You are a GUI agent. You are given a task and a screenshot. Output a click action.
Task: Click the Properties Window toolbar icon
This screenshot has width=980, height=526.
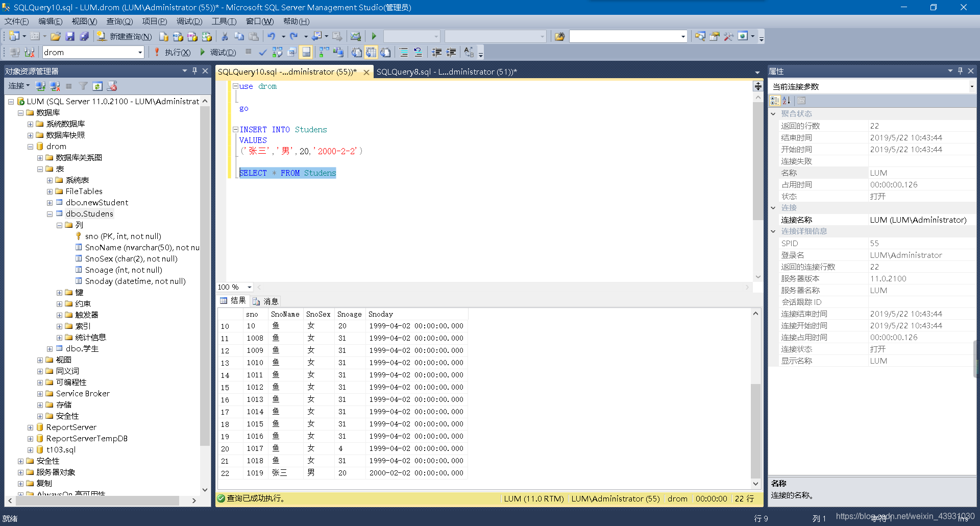(714, 36)
